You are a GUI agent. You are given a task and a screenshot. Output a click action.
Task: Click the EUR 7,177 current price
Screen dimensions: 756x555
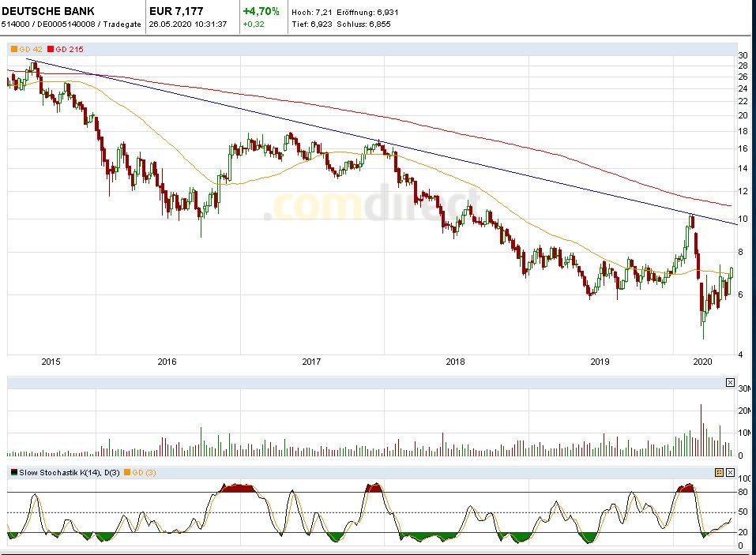pyautogui.click(x=176, y=11)
